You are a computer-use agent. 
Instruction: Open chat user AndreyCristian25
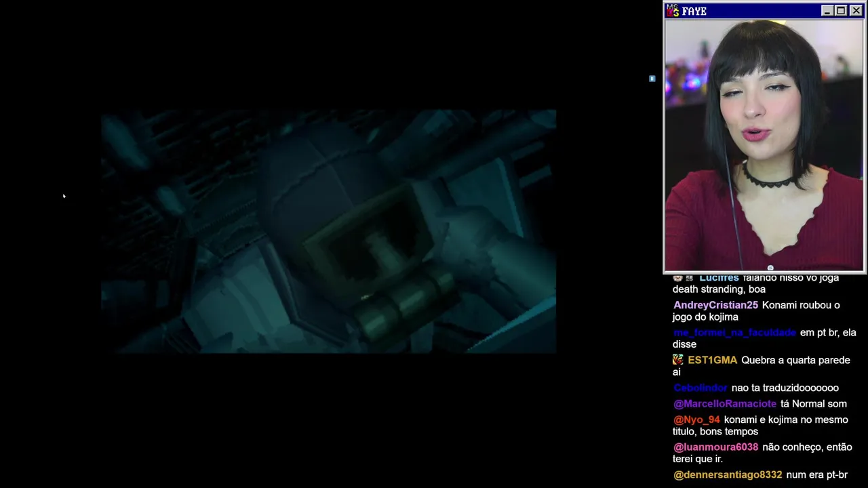point(715,306)
